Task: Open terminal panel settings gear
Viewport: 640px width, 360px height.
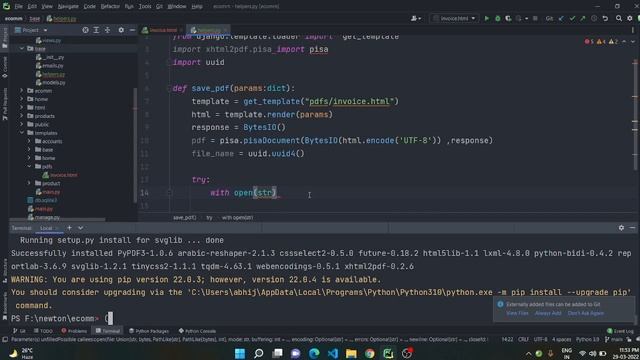Action: click(x=621, y=228)
